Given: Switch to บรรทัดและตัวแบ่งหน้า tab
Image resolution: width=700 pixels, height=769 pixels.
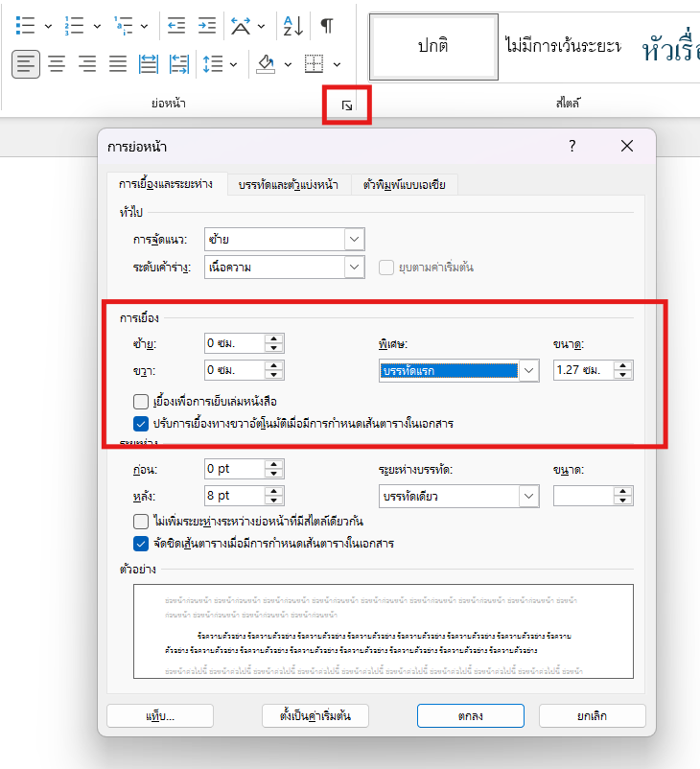Looking at the screenshot, I should pyautogui.click(x=289, y=185).
